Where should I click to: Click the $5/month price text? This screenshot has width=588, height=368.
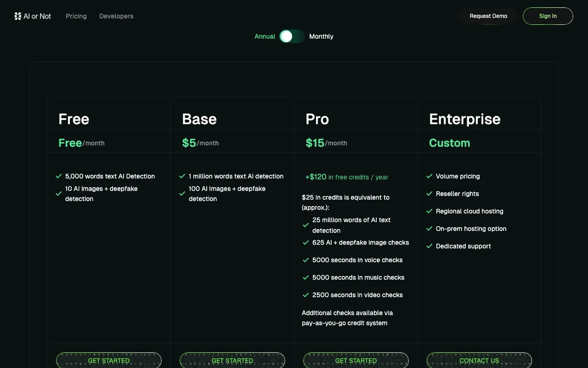tap(200, 143)
